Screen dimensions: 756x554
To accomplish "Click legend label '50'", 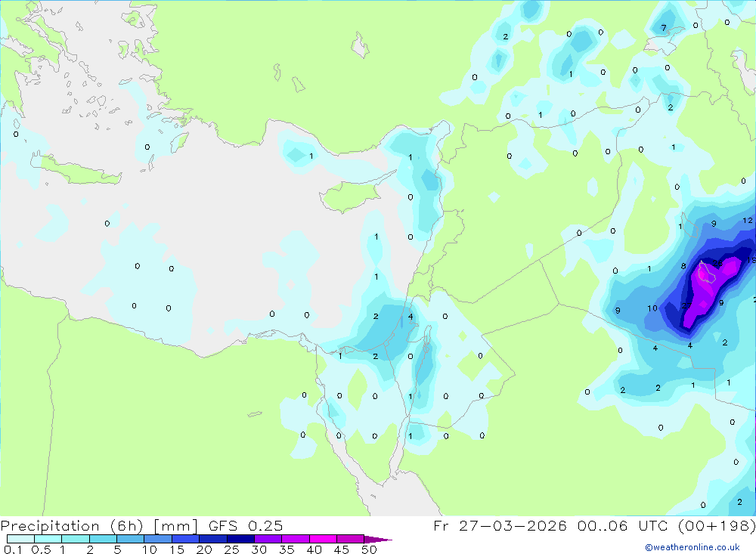I will coord(369,549).
